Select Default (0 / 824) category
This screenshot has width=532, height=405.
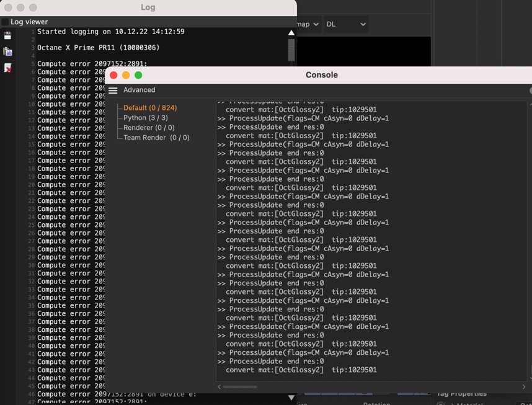click(x=150, y=108)
